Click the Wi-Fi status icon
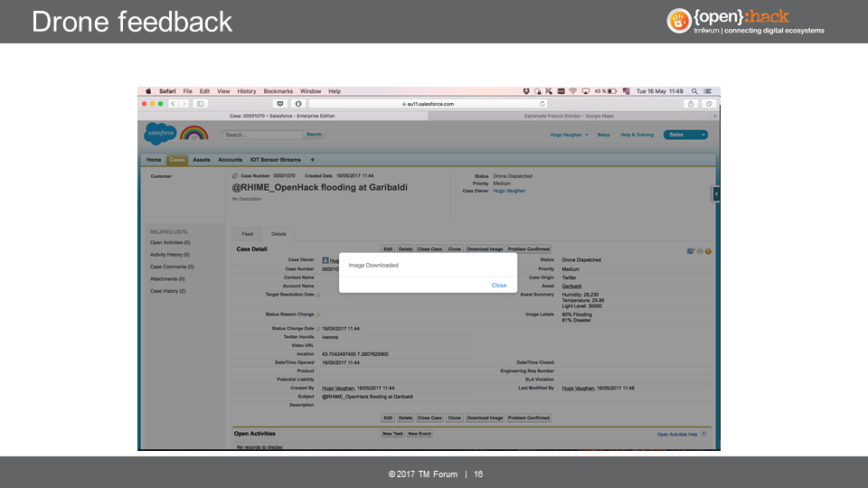The height and width of the screenshot is (488, 868). [573, 91]
